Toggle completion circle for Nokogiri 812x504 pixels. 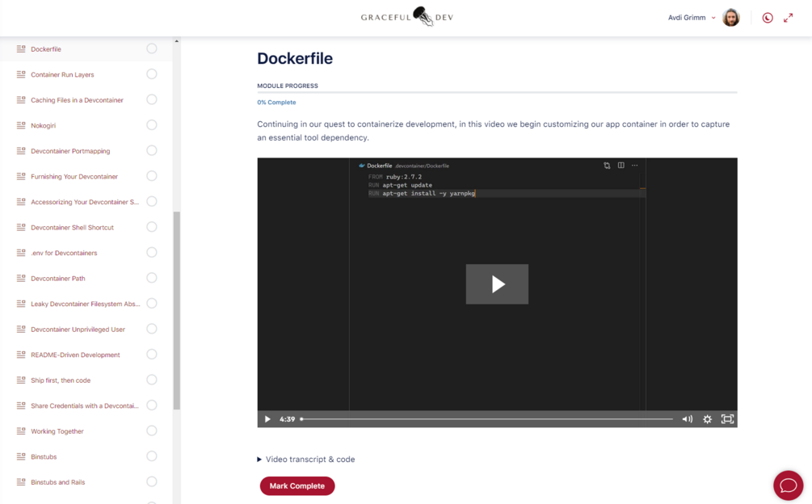(152, 124)
